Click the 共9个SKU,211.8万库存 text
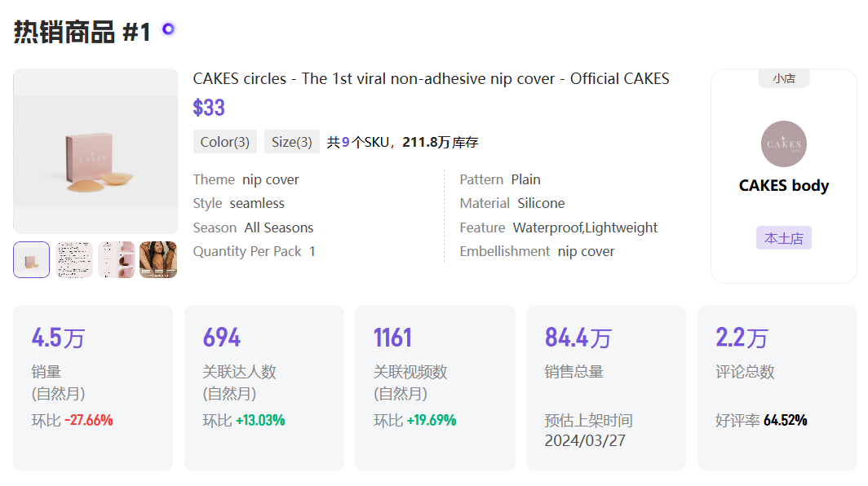This screenshot has height=486, width=868. pos(402,142)
